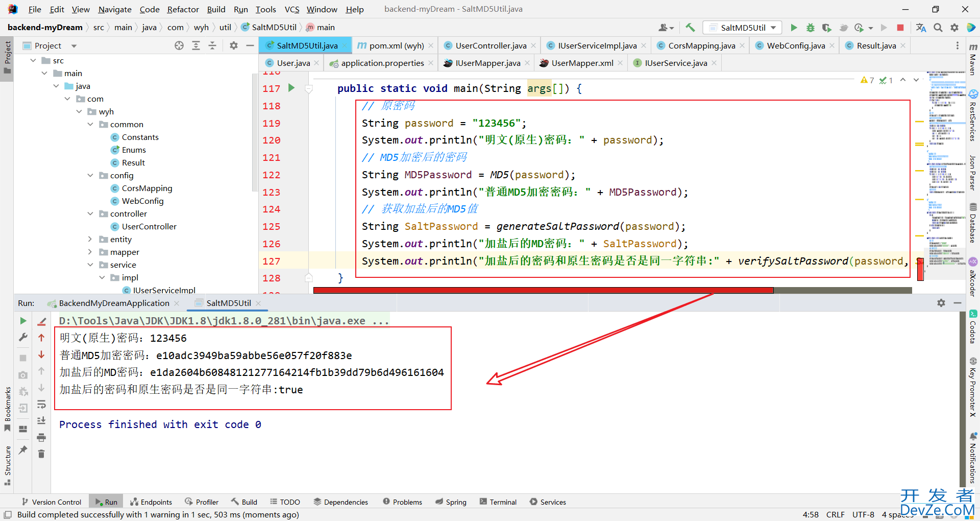This screenshot has height=521, width=980.
Task: Toggle Bookmarks tool window
Action: (x=7, y=409)
